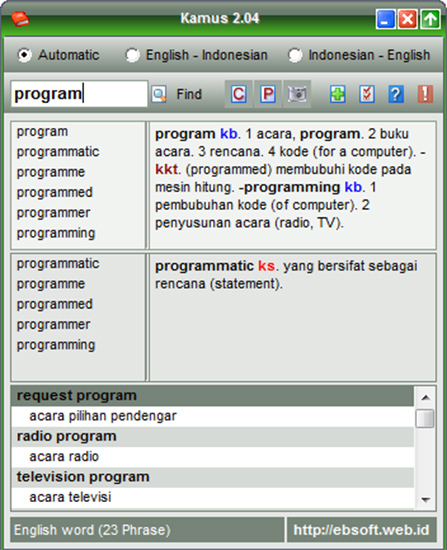This screenshot has width=447, height=550.
Task: Select 'programme' in the top word list
Action: [x=51, y=172]
